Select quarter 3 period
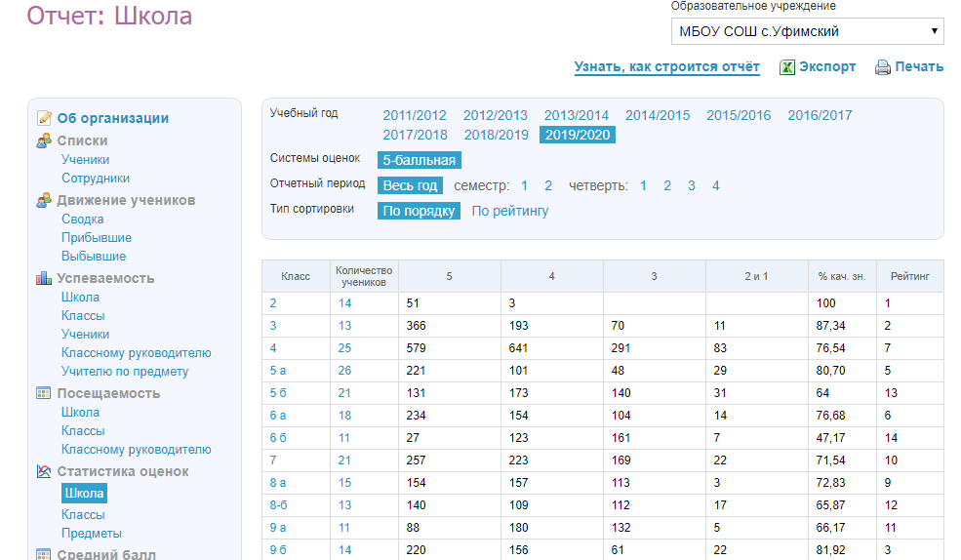 coord(692,185)
